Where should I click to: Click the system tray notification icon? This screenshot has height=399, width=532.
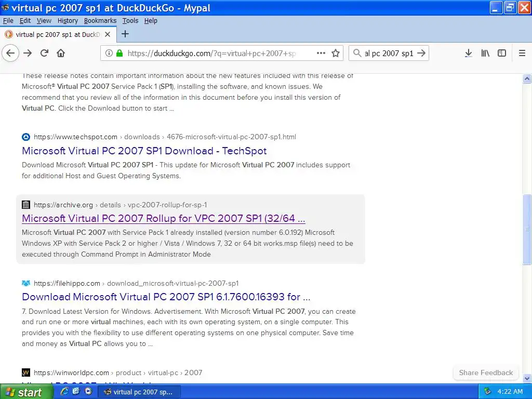click(487, 392)
